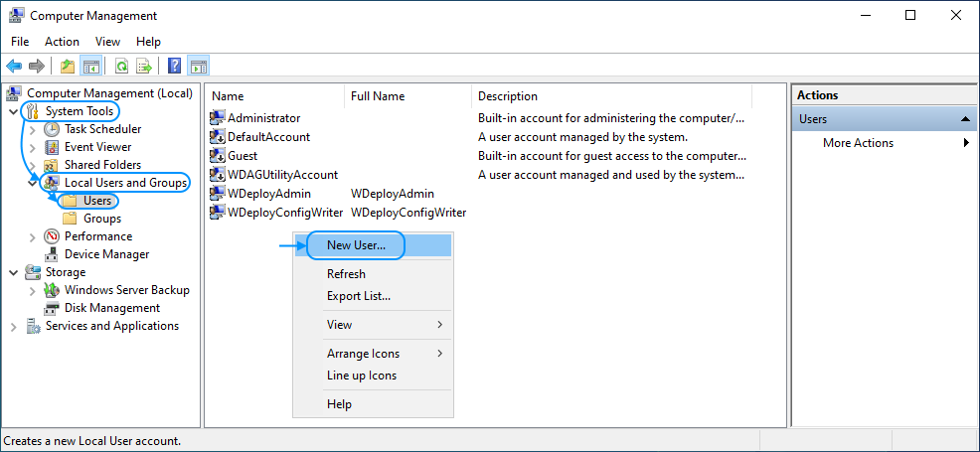980x452 pixels.
Task: Expand the Windows Server Backup node
Action: [x=33, y=290]
